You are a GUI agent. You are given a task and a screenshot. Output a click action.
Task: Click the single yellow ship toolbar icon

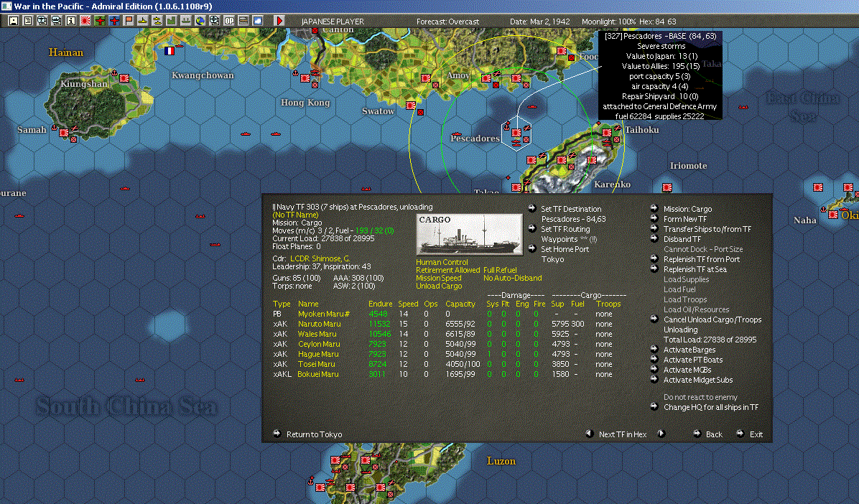[142, 21]
